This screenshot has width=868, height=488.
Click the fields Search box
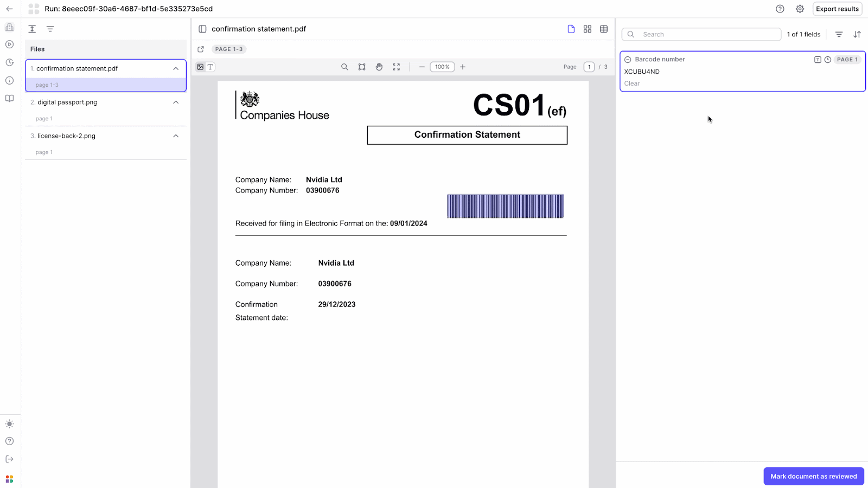click(x=701, y=34)
